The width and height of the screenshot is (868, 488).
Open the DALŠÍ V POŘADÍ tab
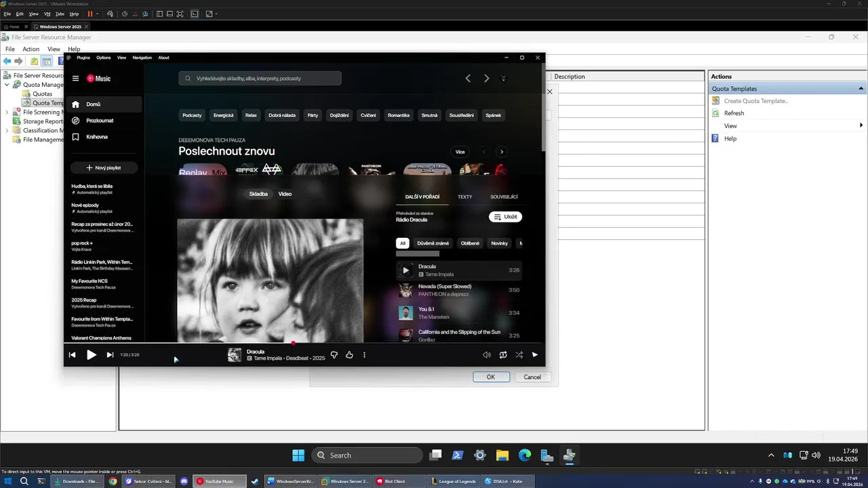pos(422,197)
